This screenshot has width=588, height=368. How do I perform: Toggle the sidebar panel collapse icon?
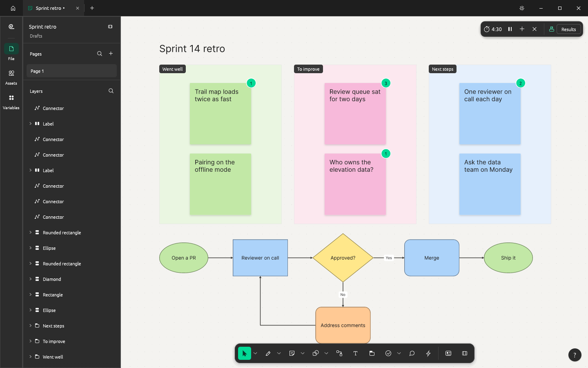[x=110, y=27]
